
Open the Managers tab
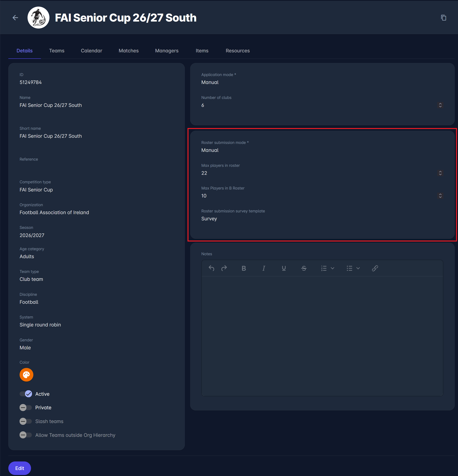(167, 50)
